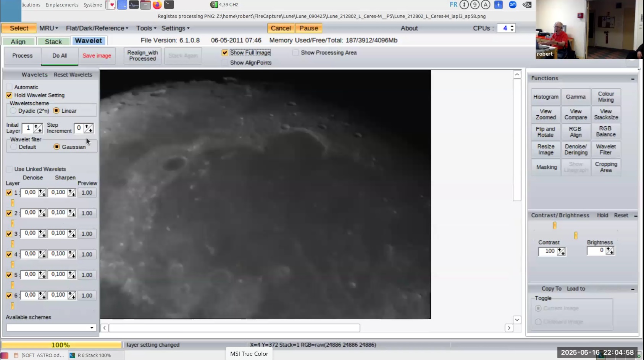Image resolution: width=644 pixels, height=360 pixels.
Task: Toggle Hold Wavelet Setting checkbox
Action: tap(9, 95)
